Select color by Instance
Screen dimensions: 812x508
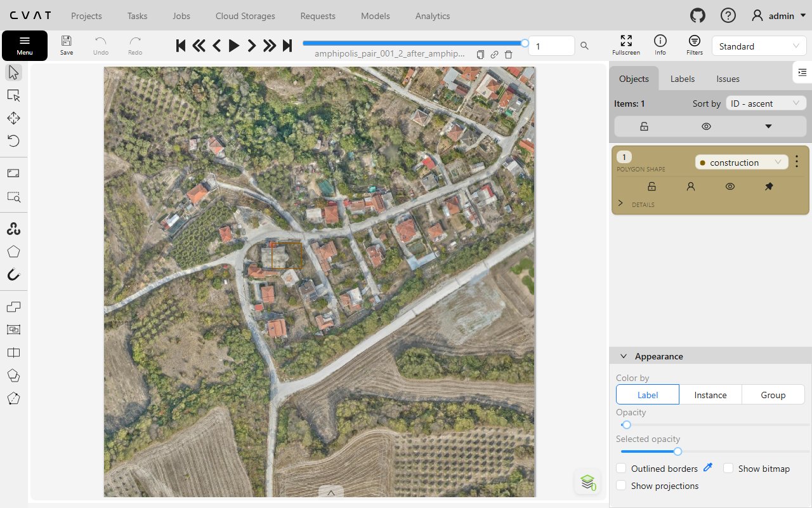coord(710,394)
